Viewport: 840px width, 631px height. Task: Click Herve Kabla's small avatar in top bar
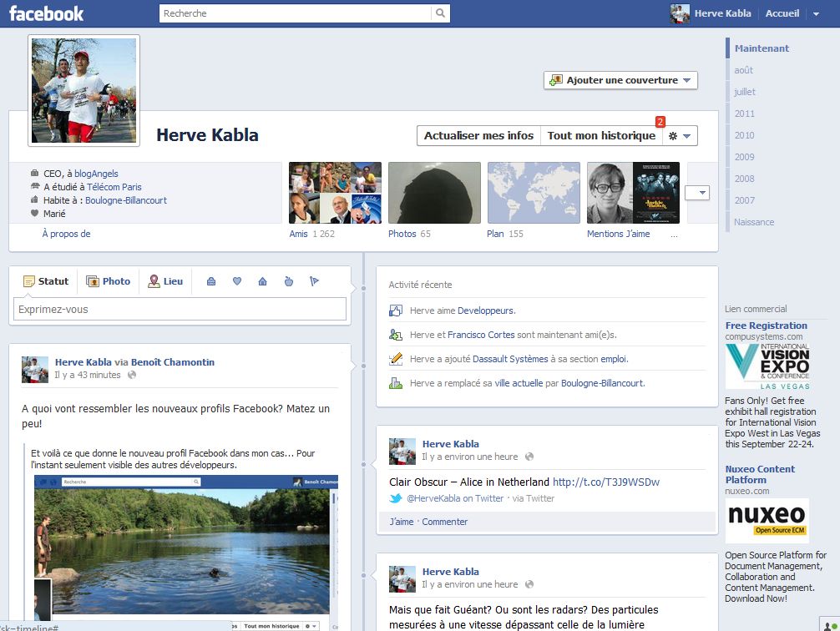680,13
